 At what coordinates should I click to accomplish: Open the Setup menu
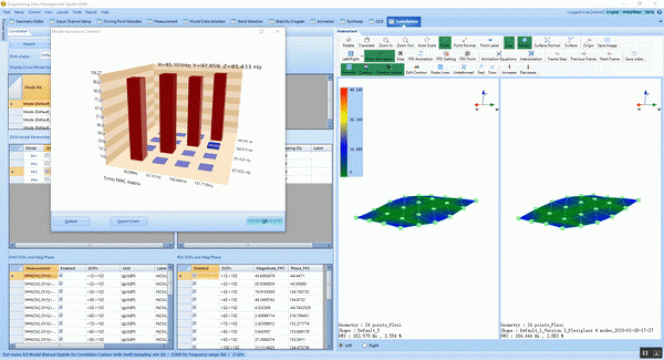point(19,12)
